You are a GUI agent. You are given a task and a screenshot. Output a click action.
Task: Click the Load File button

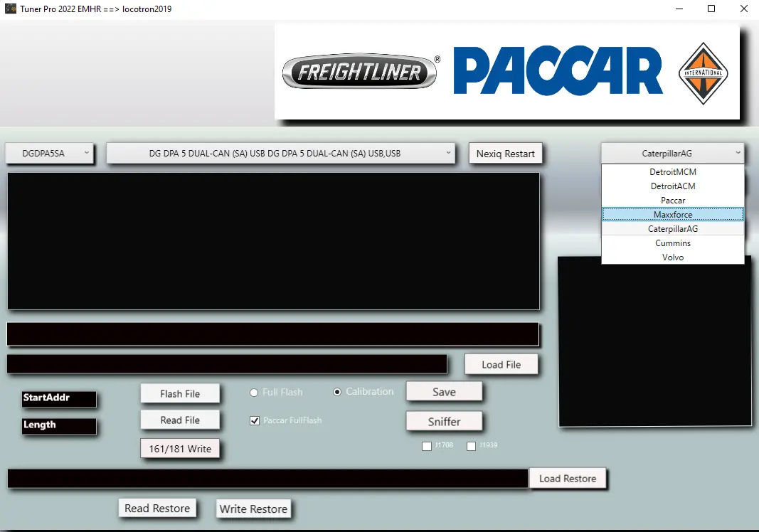(x=501, y=365)
